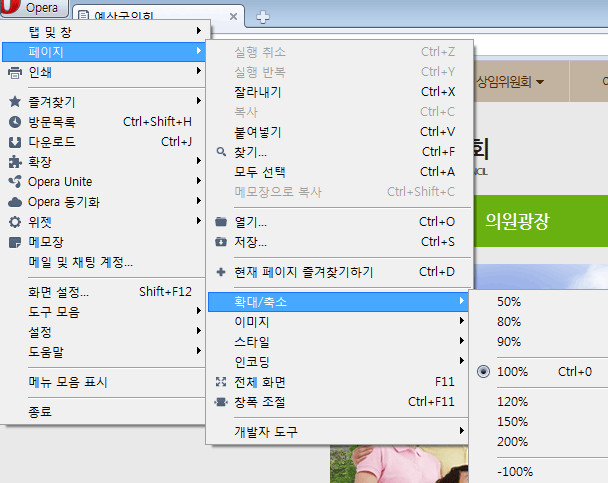This screenshot has width=608, height=483.
Task: Click the Opera Unite icon
Action: pyautogui.click(x=14, y=182)
